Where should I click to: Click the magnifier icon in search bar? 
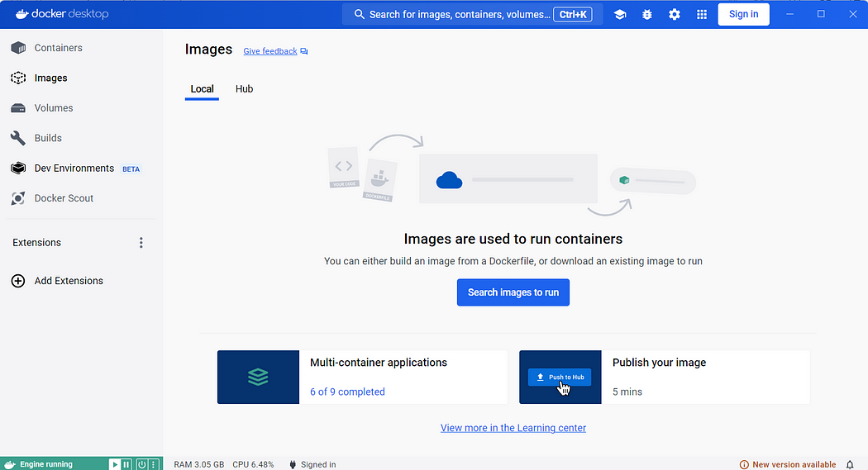click(360, 14)
